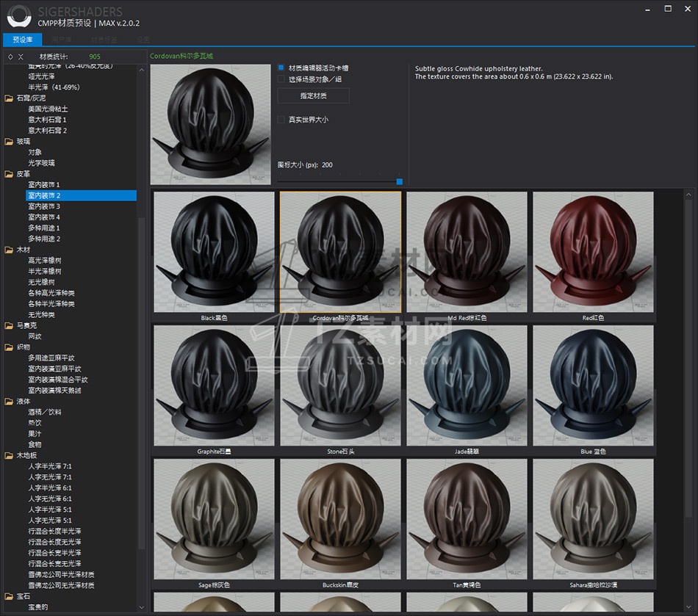Select 果汁 in the liquids list
This screenshot has width=698, height=616.
click(35, 434)
